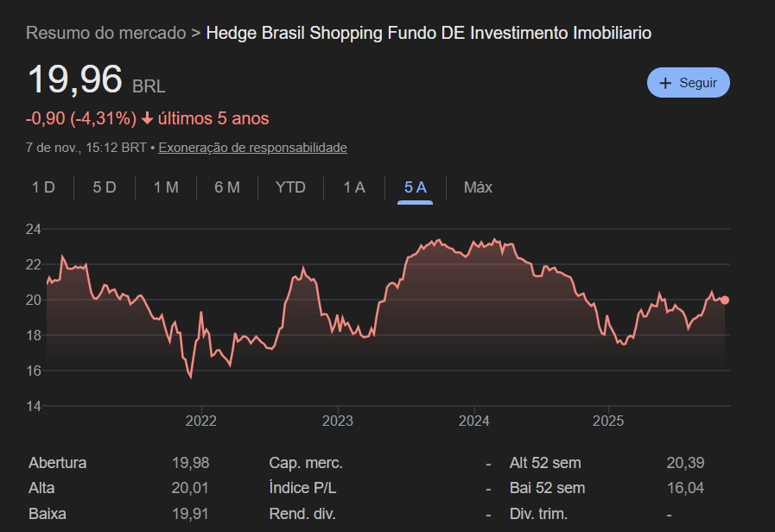The width and height of the screenshot is (775, 532).
Task: Click the red down arrow icon
Action: 147,119
